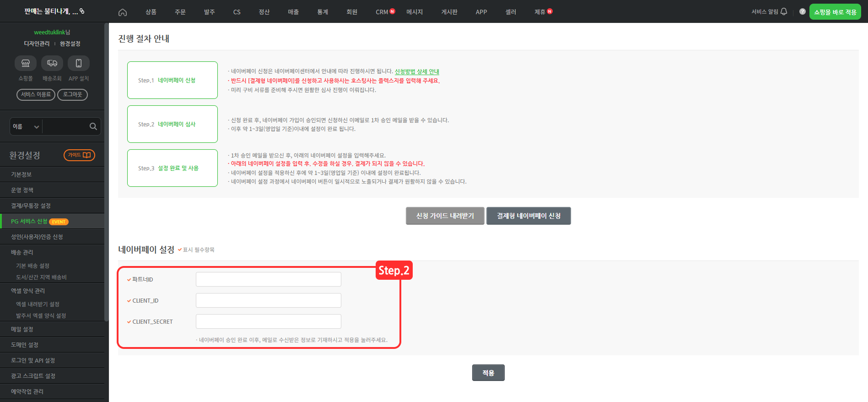Select 광고 스크립트 설정 in the sidebar
868x402 pixels.
[52, 376]
